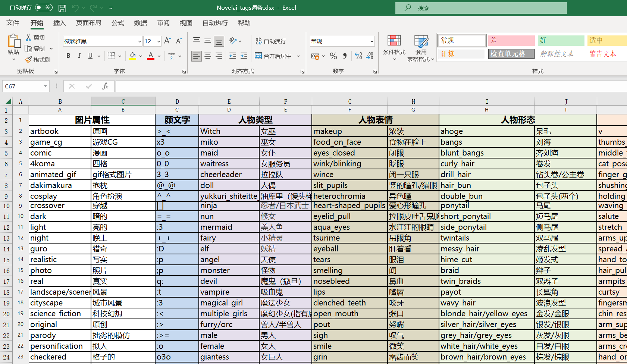The image size is (627, 364).
Task: Apply yellow fill color
Action: click(x=132, y=56)
